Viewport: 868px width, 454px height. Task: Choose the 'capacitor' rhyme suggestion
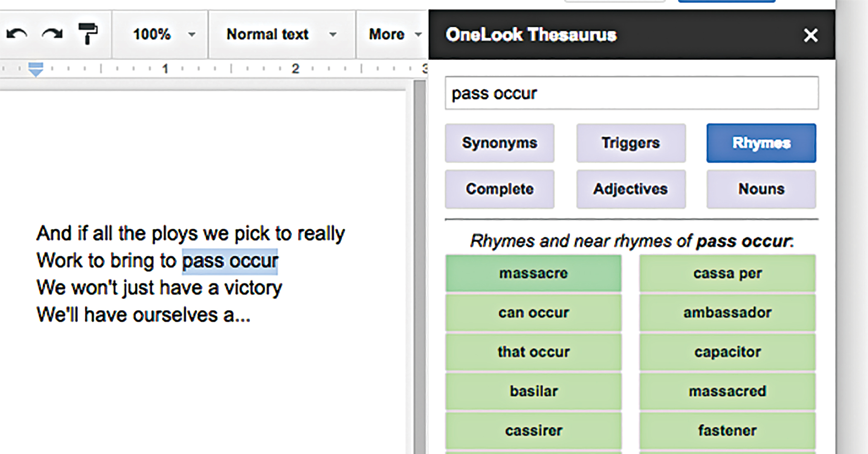tap(727, 352)
